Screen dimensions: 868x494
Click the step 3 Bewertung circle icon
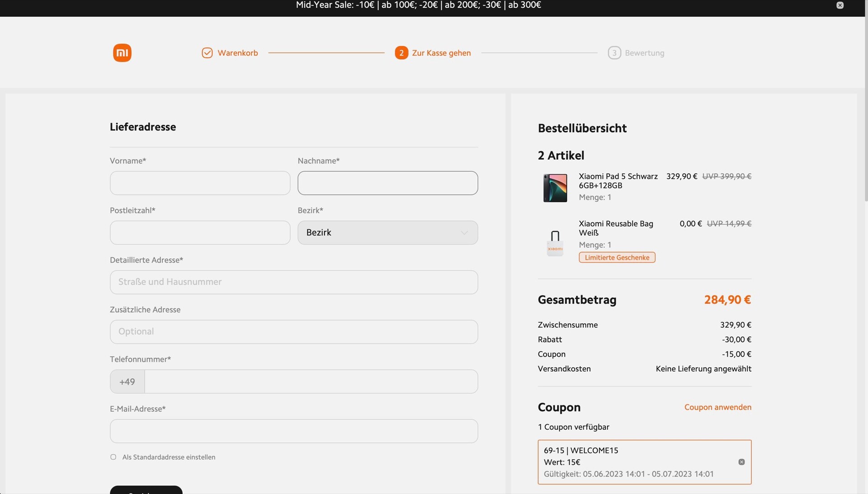[614, 53]
